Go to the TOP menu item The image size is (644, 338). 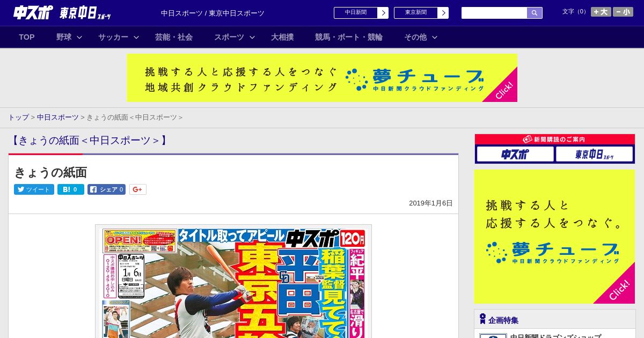[27, 37]
